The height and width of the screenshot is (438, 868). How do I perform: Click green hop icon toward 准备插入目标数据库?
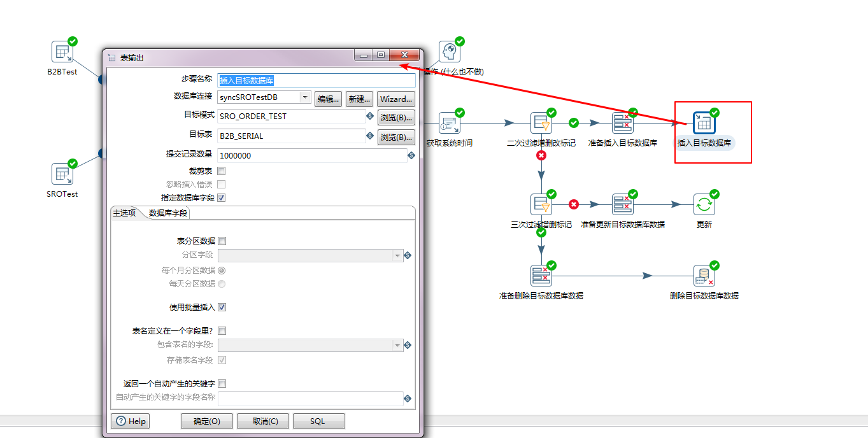click(573, 123)
